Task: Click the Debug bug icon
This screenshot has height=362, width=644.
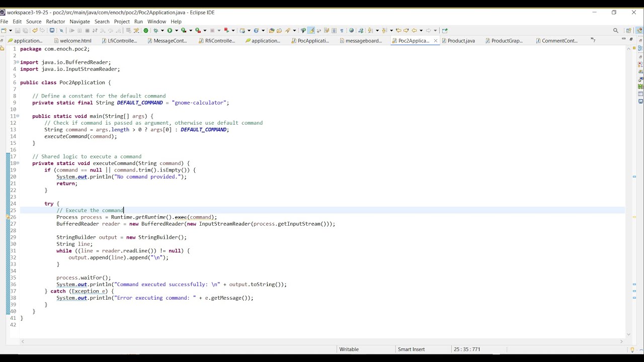Action: 156,30
